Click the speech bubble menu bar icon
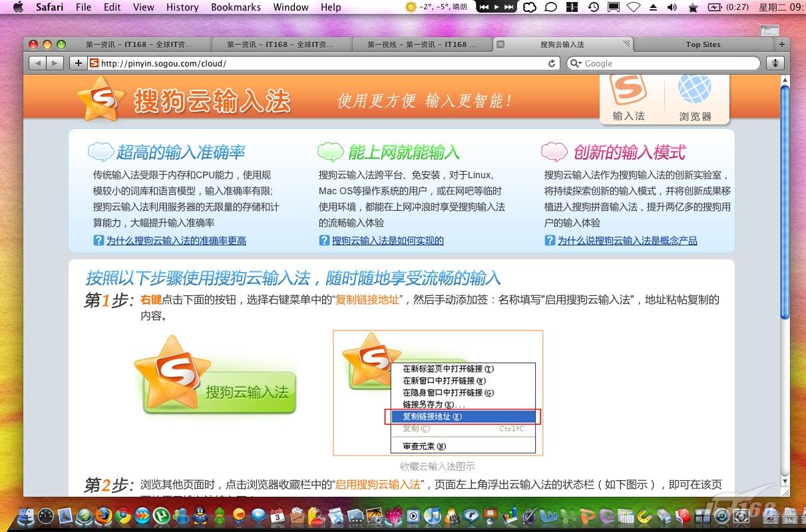 [x=551, y=7]
